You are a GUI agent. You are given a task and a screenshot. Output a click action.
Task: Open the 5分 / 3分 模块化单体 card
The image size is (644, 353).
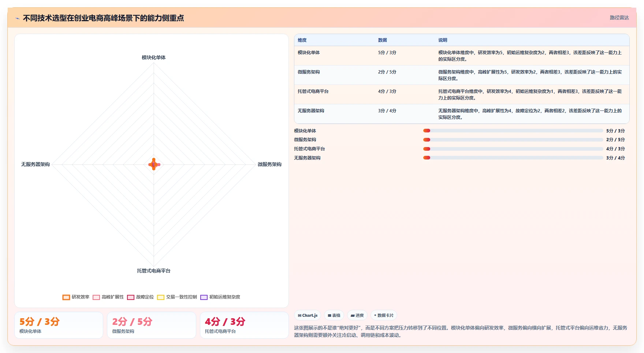[59, 325]
